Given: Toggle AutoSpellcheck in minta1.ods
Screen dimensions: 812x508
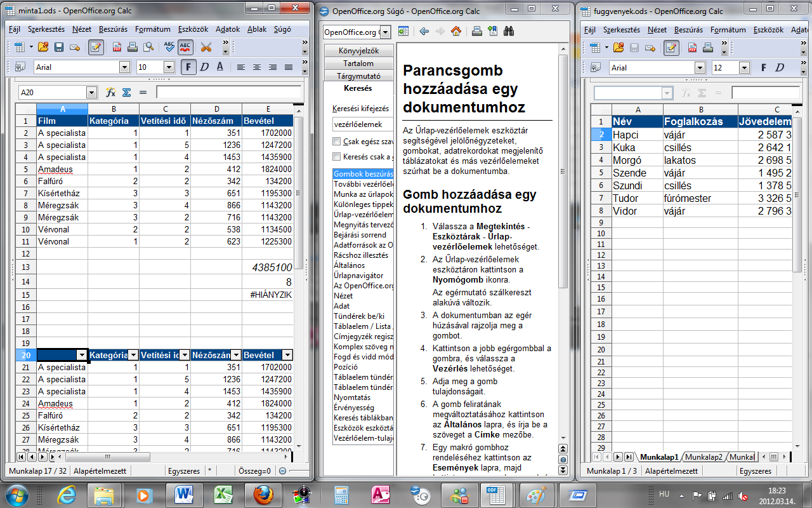Looking at the screenshot, I should [x=185, y=47].
